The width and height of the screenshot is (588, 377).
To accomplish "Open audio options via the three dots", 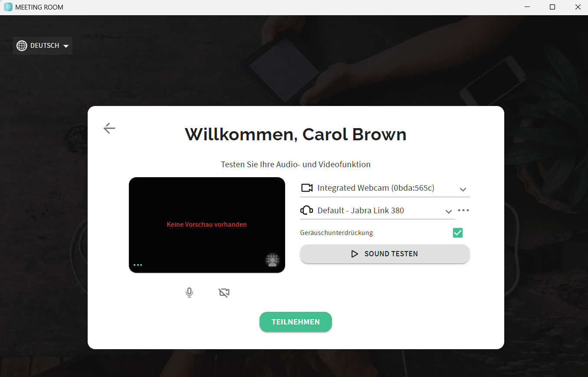I will pyautogui.click(x=463, y=210).
